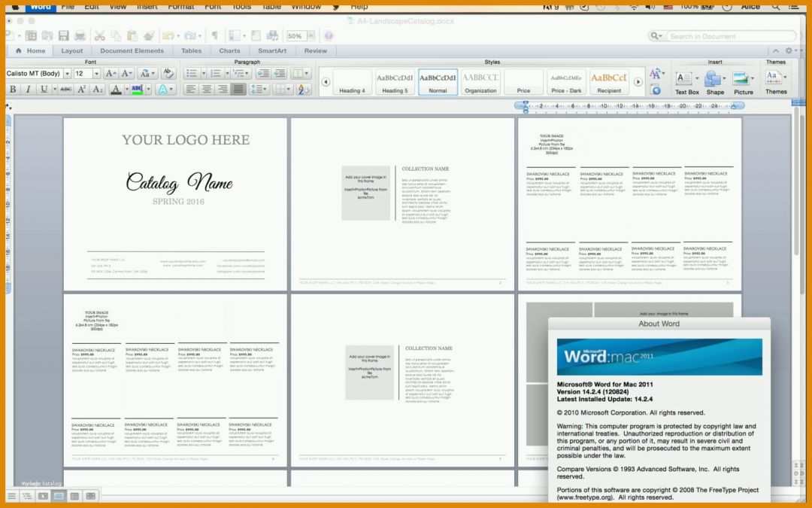This screenshot has height=508, width=812.
Task: Click the Print icon in standard toolbar
Action: tap(80, 36)
